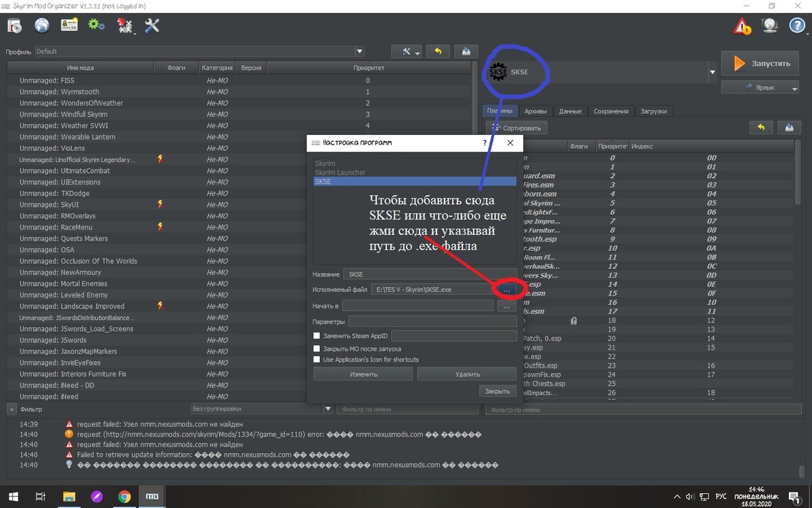Image resolution: width=812 pixels, height=508 pixels.
Task: Click the Закрыть button in dialog
Action: (497, 391)
